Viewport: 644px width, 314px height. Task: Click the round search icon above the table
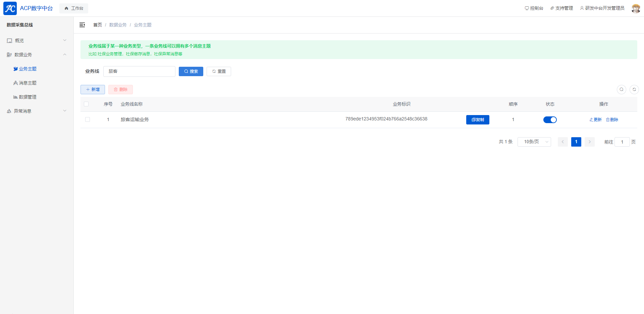click(621, 90)
